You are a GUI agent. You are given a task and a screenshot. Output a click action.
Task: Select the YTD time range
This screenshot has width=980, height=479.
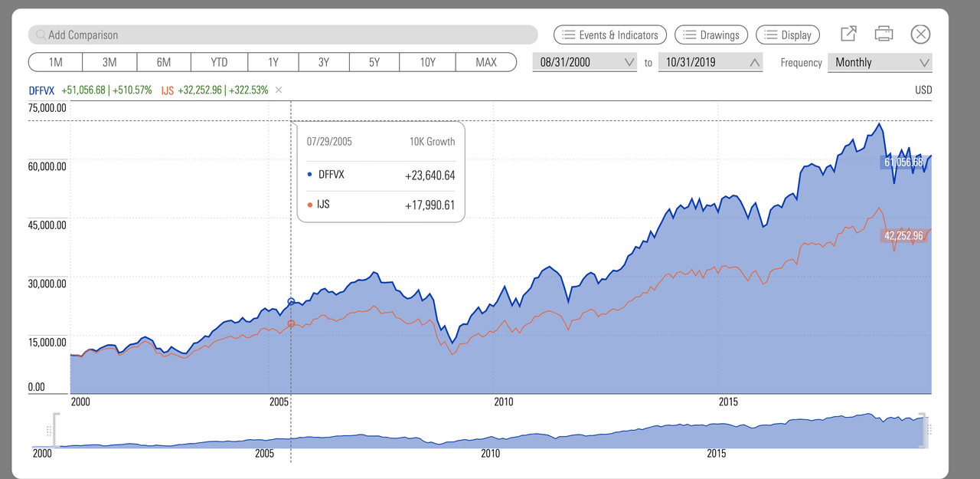[219, 62]
